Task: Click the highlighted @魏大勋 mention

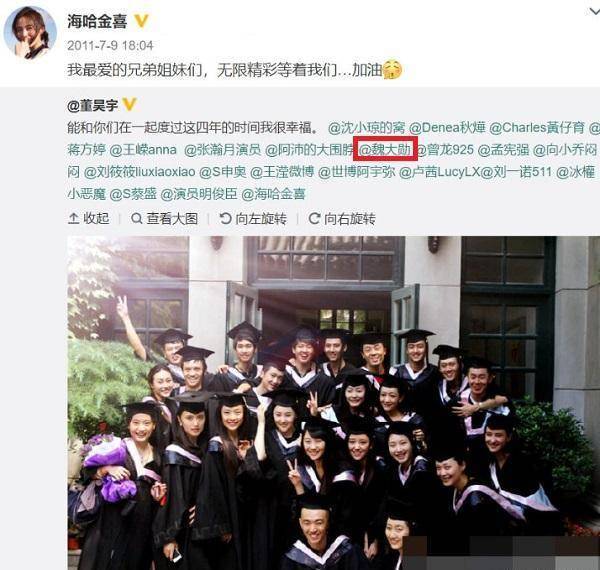Action: [385, 150]
